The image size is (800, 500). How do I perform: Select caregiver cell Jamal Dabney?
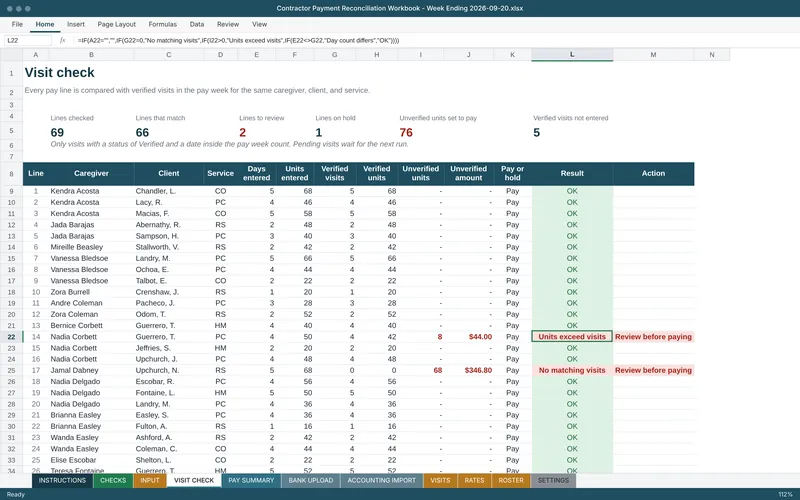click(91, 370)
